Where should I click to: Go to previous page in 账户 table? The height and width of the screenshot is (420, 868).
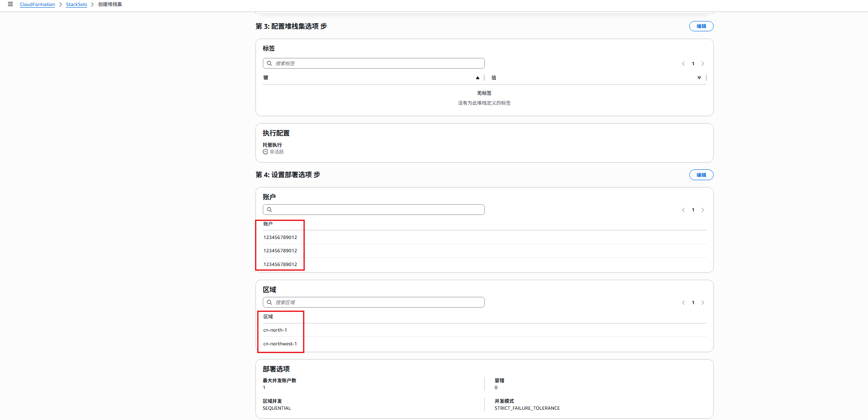pos(683,210)
